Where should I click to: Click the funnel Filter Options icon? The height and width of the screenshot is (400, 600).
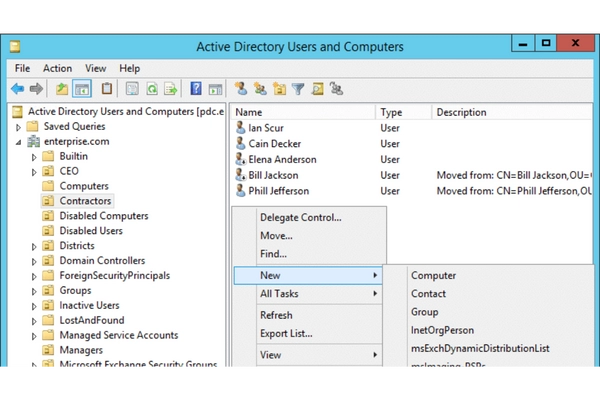pyautogui.click(x=298, y=89)
